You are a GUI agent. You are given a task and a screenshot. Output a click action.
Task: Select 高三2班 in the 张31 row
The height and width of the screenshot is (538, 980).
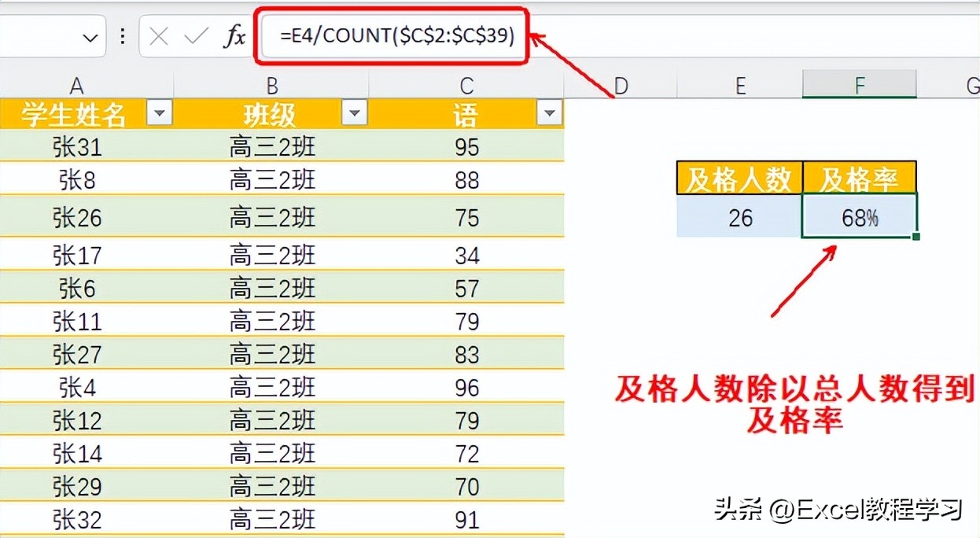coord(272,146)
